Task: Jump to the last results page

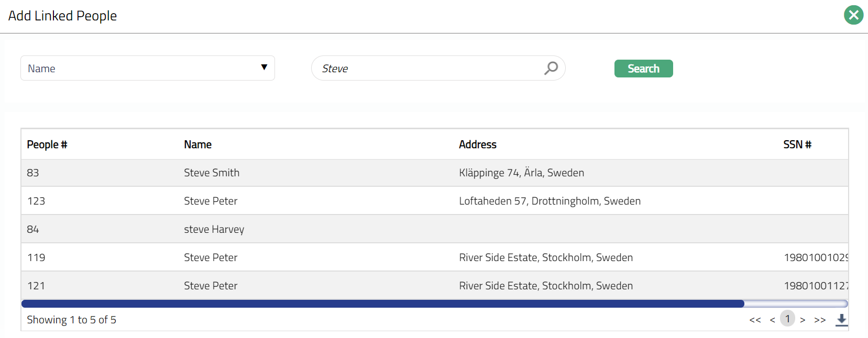Action: [x=820, y=320]
